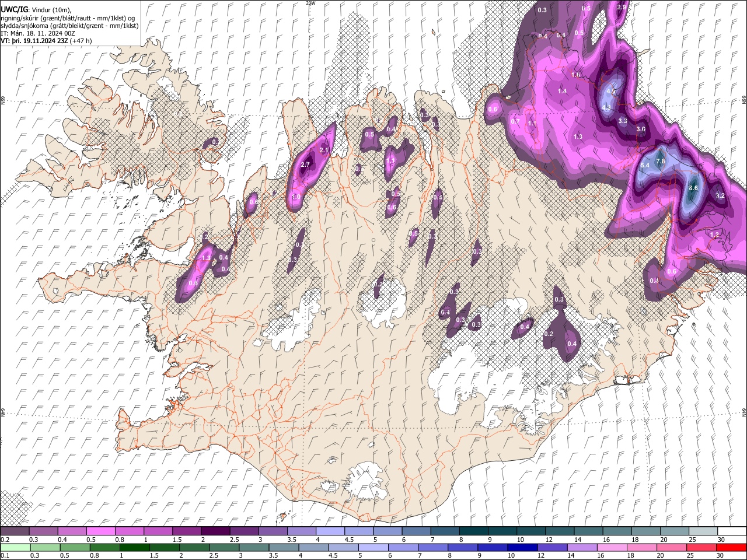Viewport: 747px width, 560px height.
Task: Click the "slydda/snjókoma" header line
Action: (70, 26)
